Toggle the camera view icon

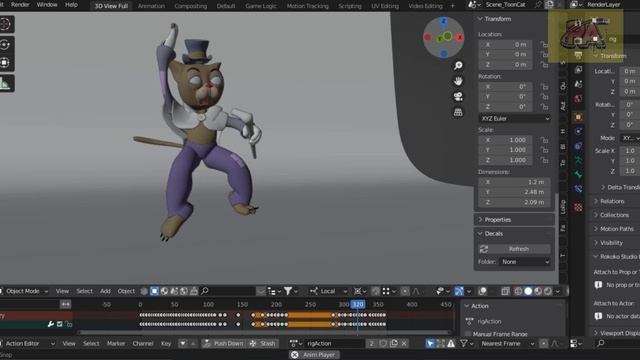[x=458, y=96]
